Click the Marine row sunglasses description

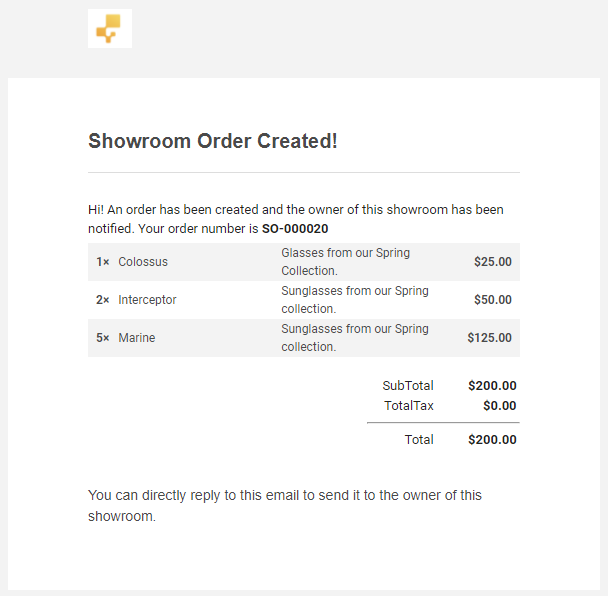pos(355,338)
